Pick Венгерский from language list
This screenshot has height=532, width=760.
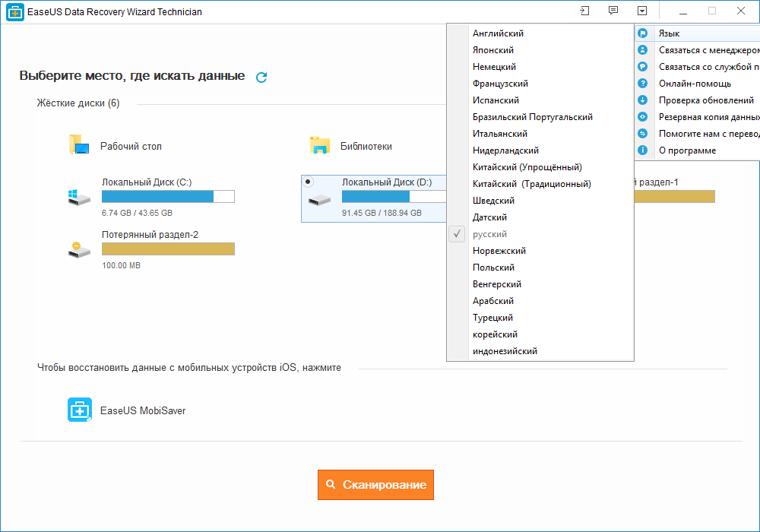(x=540, y=284)
